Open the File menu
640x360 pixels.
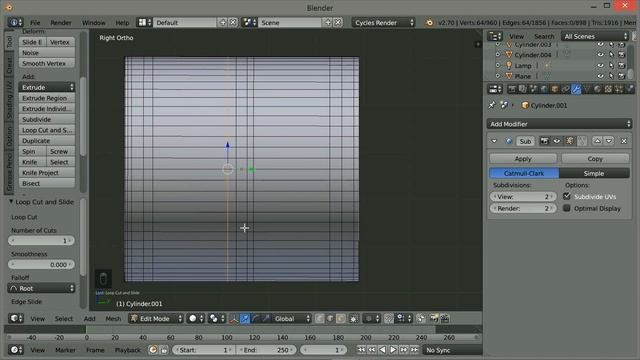(35, 23)
